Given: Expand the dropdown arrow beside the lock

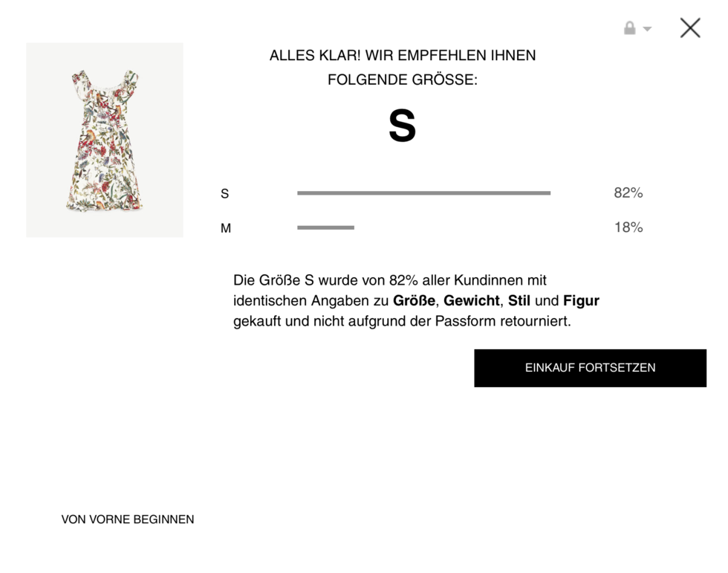Looking at the screenshot, I should [x=647, y=29].
